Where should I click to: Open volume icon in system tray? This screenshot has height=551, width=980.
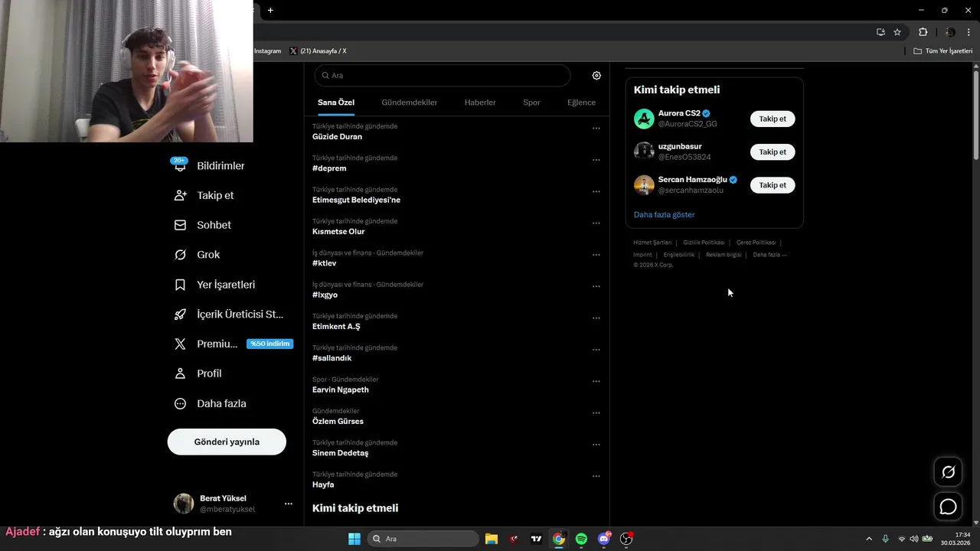pos(914,539)
